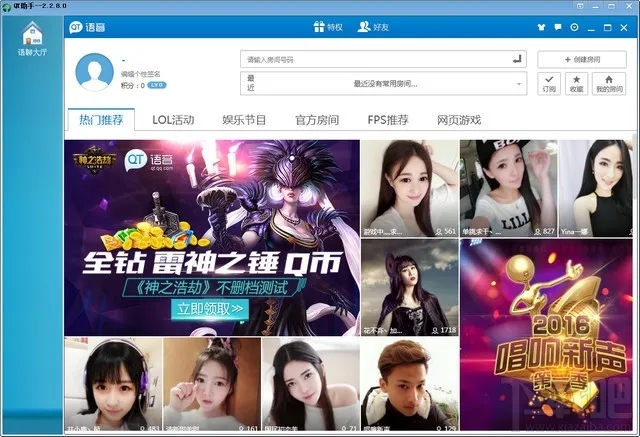Click the 积分 : 0 points text
Viewport: 640px width, 437px height.
tap(133, 85)
